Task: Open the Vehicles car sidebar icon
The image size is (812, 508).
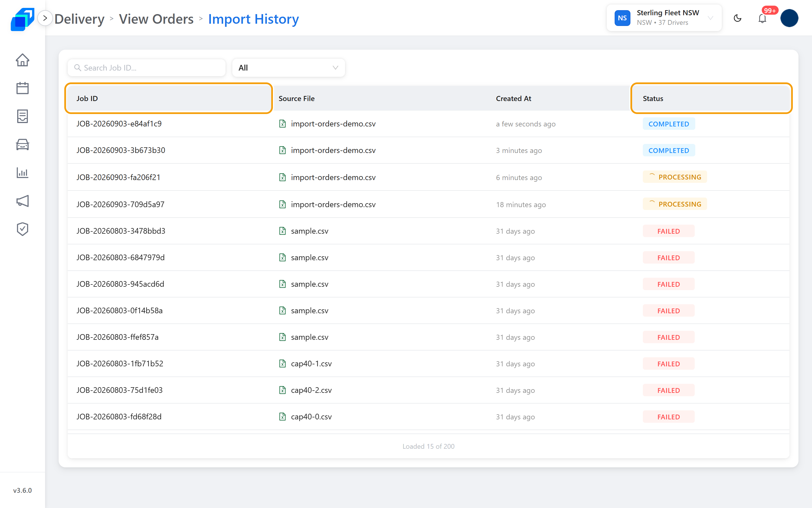Action: pos(23,144)
